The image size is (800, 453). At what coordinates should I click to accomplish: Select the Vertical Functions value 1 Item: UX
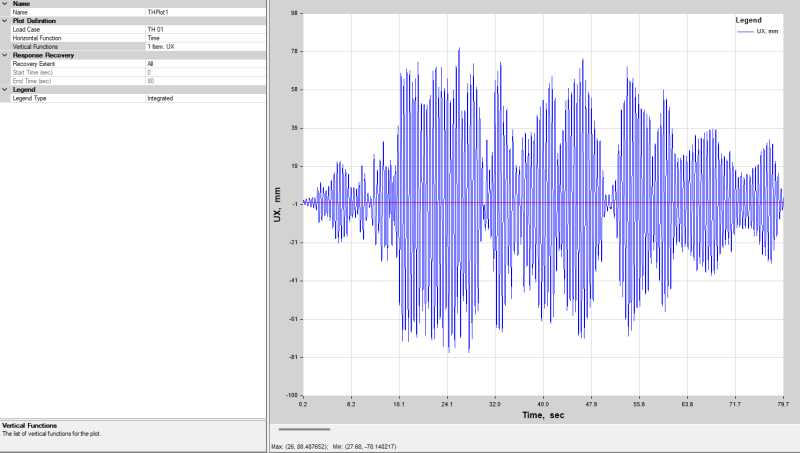coord(206,46)
